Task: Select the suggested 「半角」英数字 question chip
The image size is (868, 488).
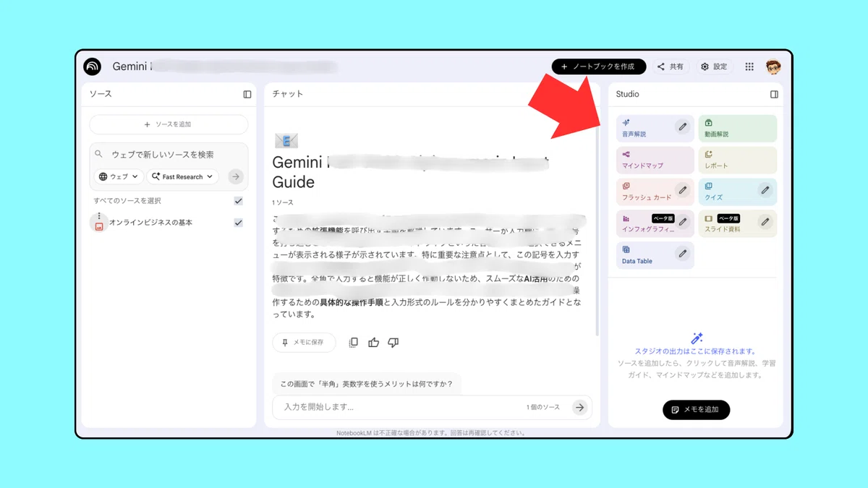Action: coord(366,384)
